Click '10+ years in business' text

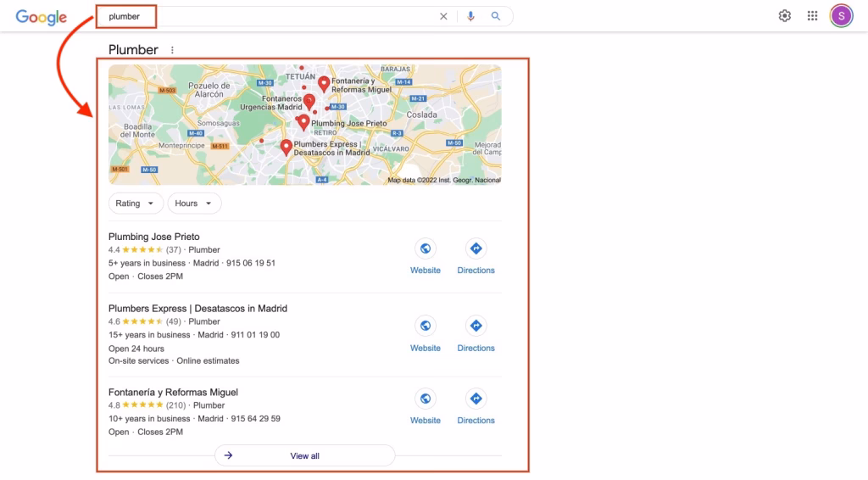point(149,419)
